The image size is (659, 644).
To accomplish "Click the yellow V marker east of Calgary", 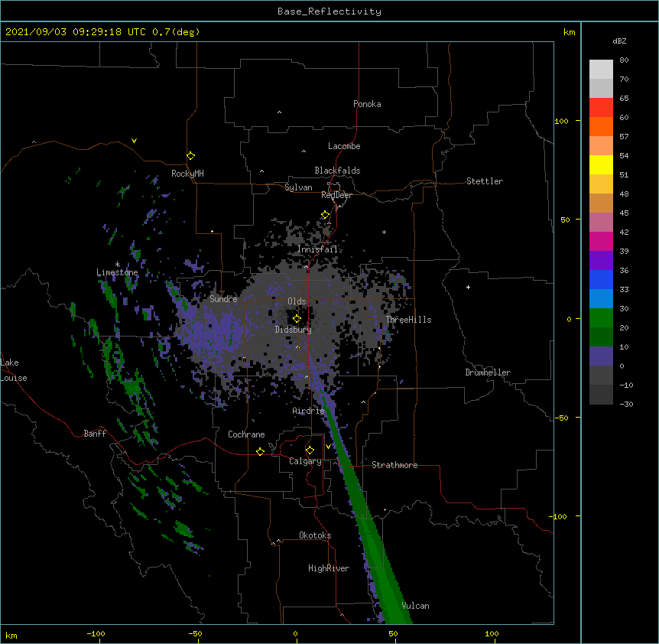I will point(328,447).
